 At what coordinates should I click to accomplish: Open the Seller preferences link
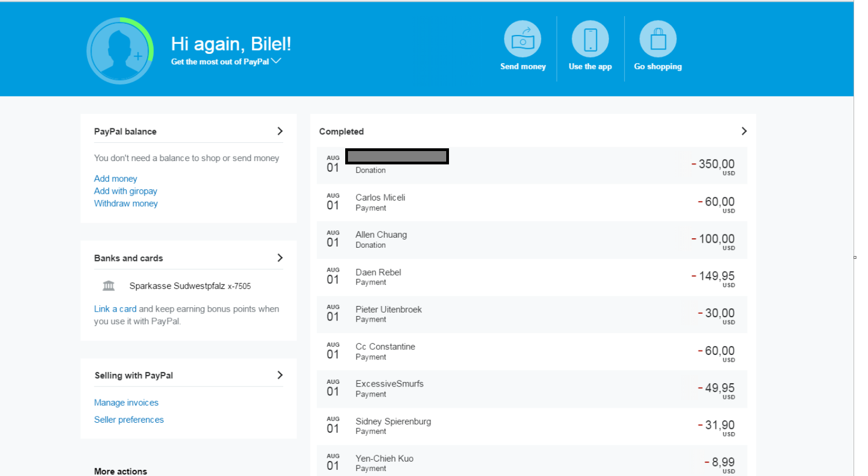pyautogui.click(x=129, y=419)
